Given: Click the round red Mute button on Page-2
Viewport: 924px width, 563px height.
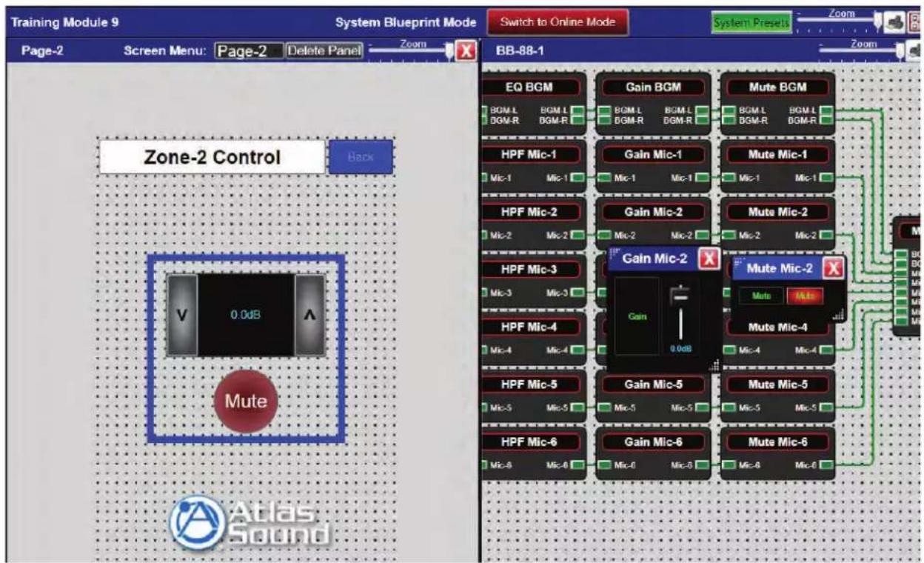Looking at the screenshot, I should pyautogui.click(x=245, y=401).
